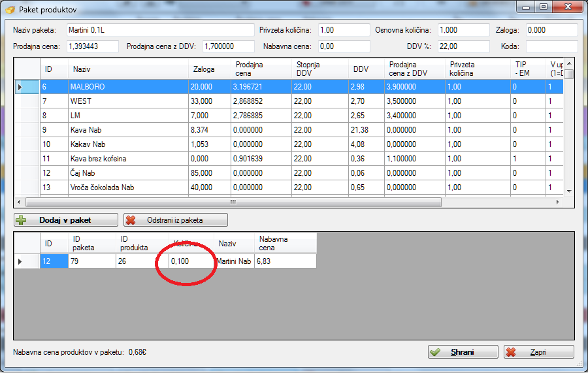This screenshot has width=588, height=392.
Task: Click the green plus Dodaj v paket button
Action: coord(66,220)
